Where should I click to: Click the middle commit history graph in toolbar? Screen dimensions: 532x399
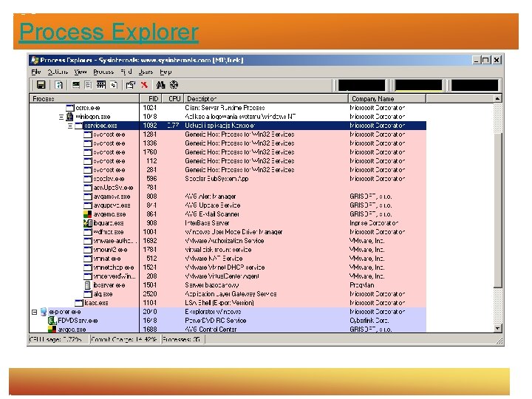point(419,85)
